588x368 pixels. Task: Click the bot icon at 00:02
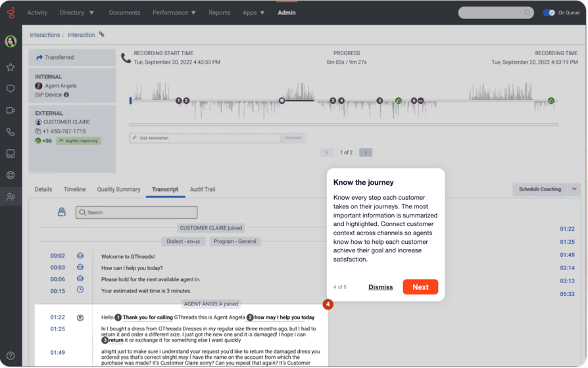click(80, 256)
